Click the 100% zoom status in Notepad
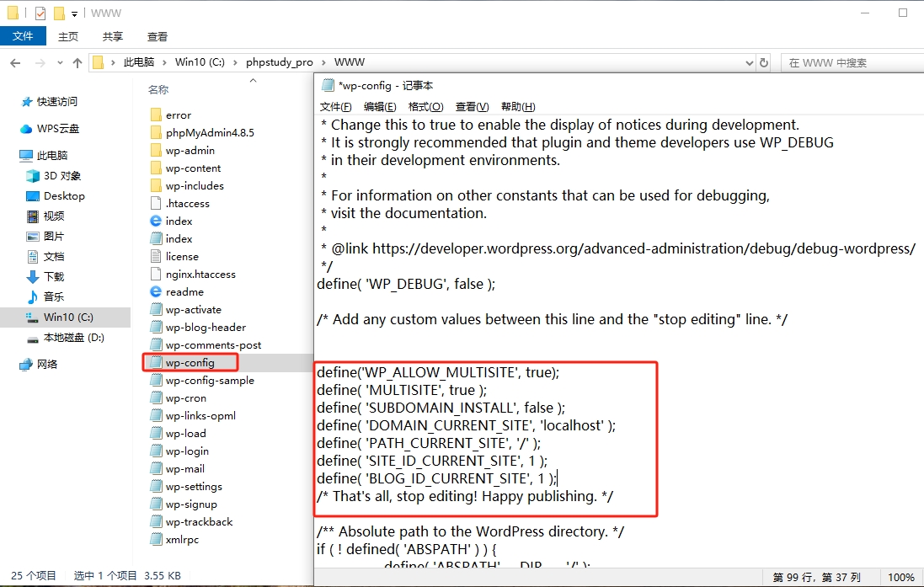Screen dimensions: 924x587 901,577
